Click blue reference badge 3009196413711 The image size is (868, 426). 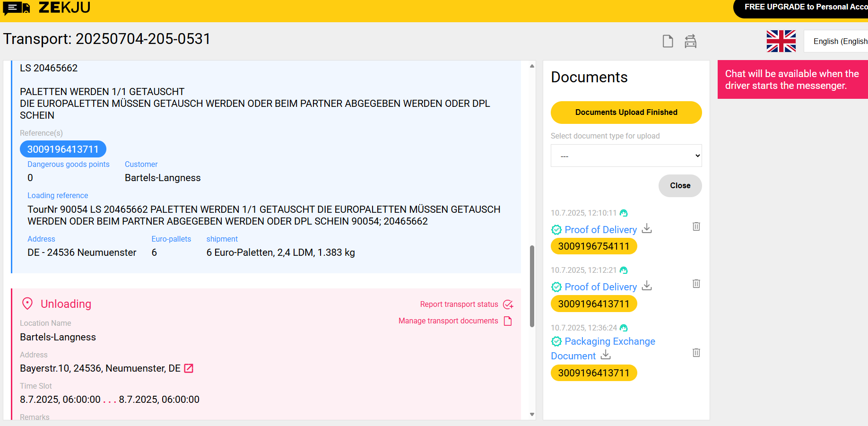(63, 149)
